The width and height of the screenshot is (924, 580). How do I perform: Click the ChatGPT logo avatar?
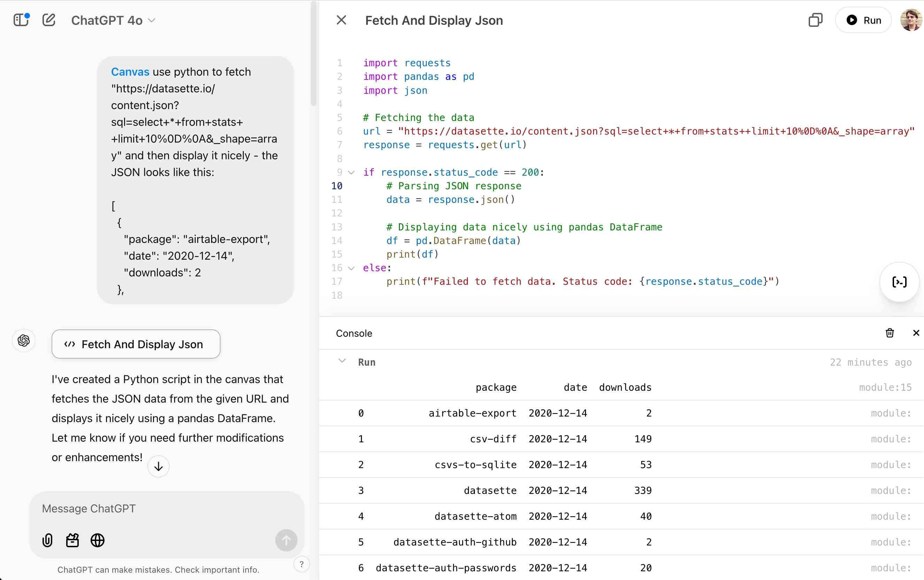24,340
